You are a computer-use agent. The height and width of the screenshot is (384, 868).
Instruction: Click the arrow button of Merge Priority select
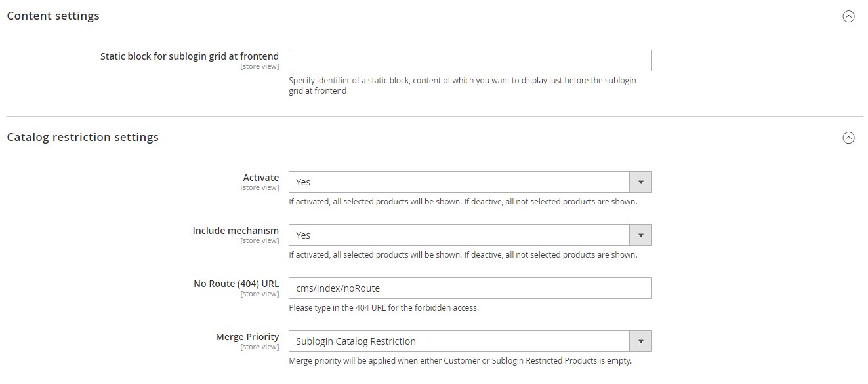pos(640,341)
